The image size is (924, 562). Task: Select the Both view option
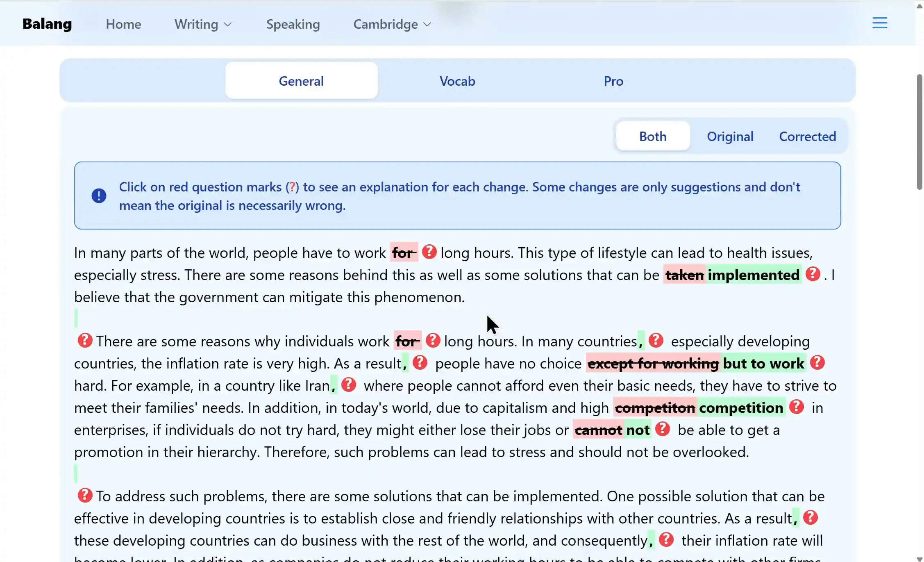[652, 136]
